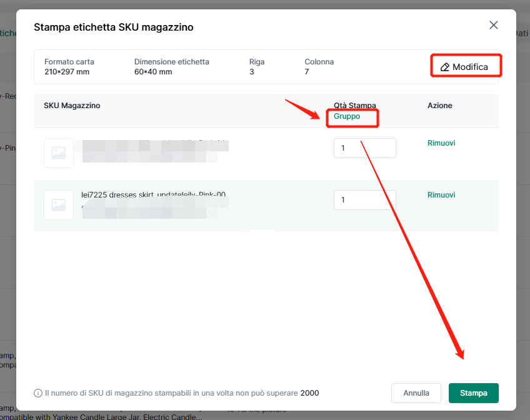Click the lei7225 dresses skirt SKU name

click(x=154, y=194)
